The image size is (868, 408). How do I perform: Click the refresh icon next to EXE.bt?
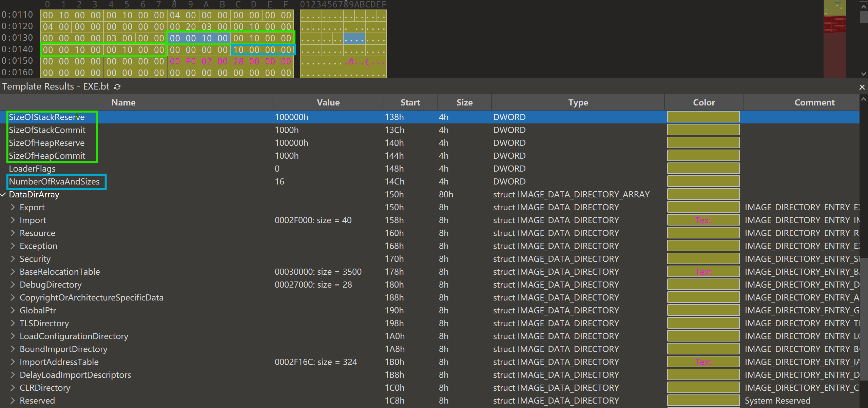(x=117, y=87)
